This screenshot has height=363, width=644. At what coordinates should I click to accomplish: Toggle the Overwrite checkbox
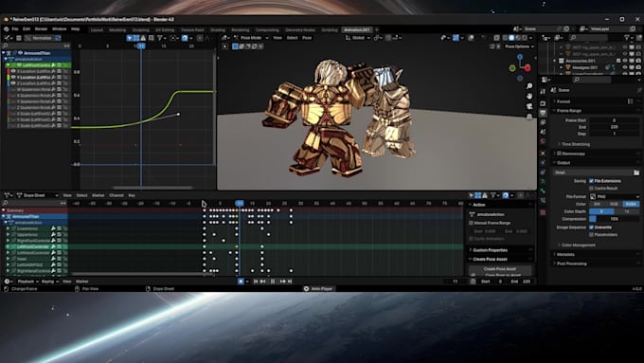(591, 227)
